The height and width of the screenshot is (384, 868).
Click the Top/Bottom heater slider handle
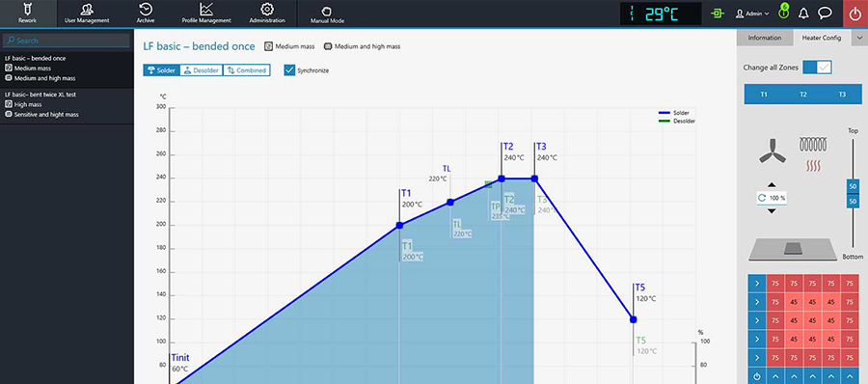pyautogui.click(x=853, y=193)
